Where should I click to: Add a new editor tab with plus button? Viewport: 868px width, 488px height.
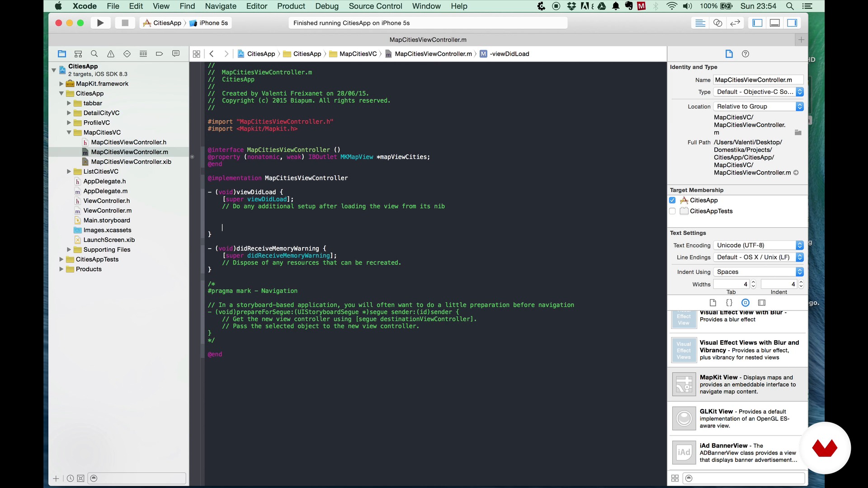click(801, 40)
